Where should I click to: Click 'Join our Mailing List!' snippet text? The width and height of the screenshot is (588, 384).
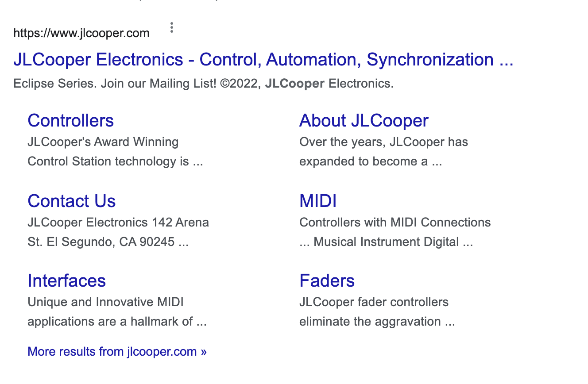pyautogui.click(x=159, y=84)
